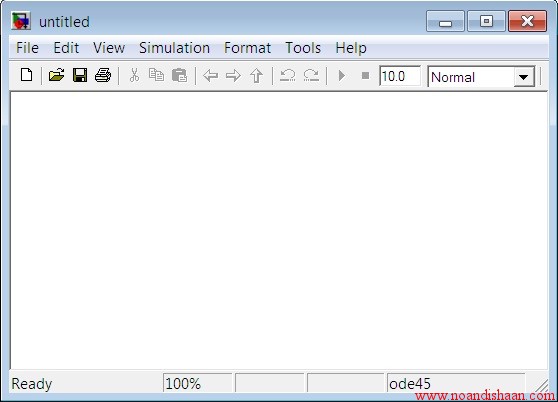Viewport: 558px width, 402px height.
Task: Click the ode45 solver status field
Action: pyautogui.click(x=456, y=384)
